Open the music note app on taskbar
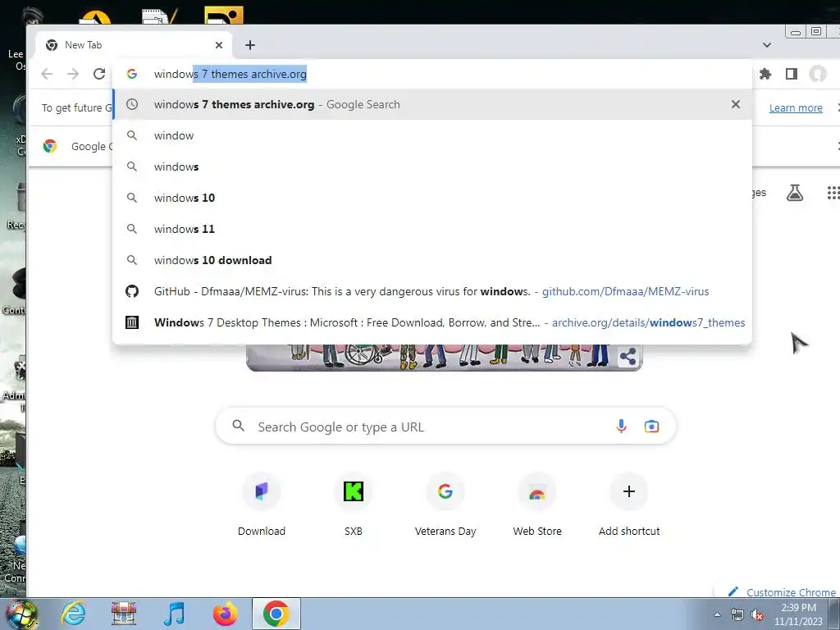Viewport: 840px width, 630px height. [x=174, y=614]
